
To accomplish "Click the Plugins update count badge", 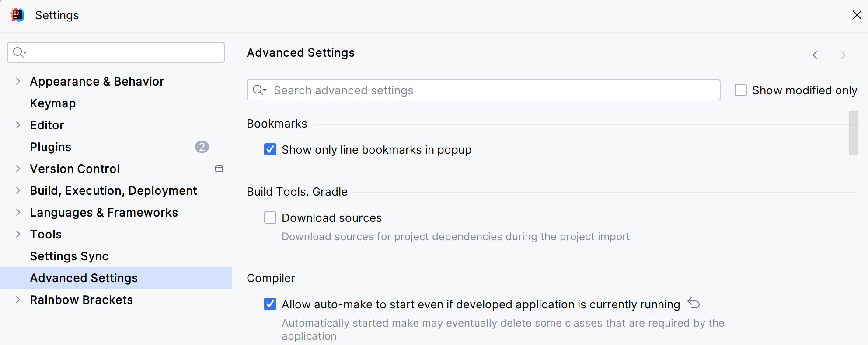I will (202, 147).
